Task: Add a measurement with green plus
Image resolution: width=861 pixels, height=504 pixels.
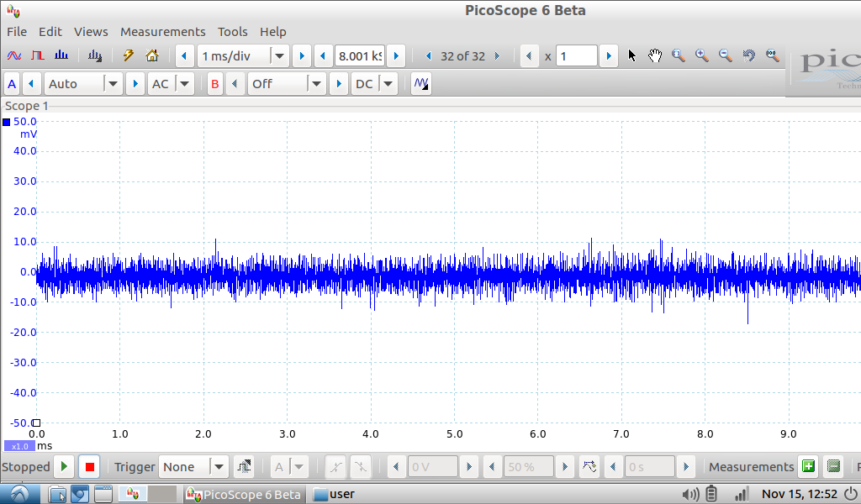Action: click(808, 467)
